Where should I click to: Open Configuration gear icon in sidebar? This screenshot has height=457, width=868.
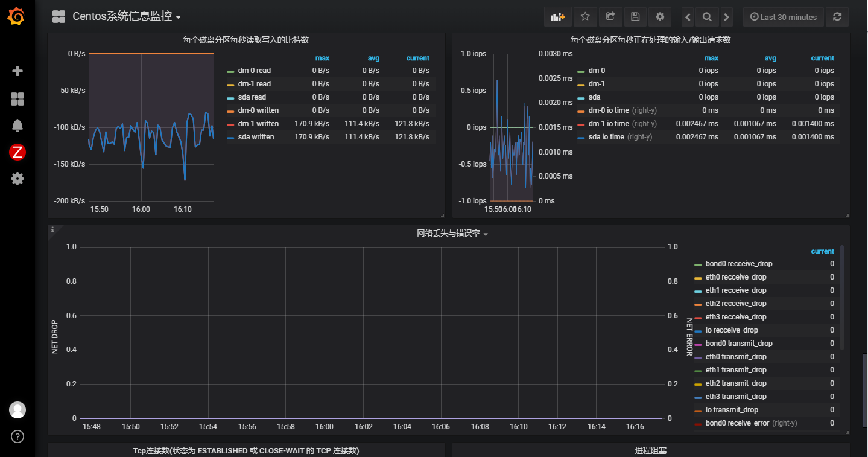(x=17, y=179)
